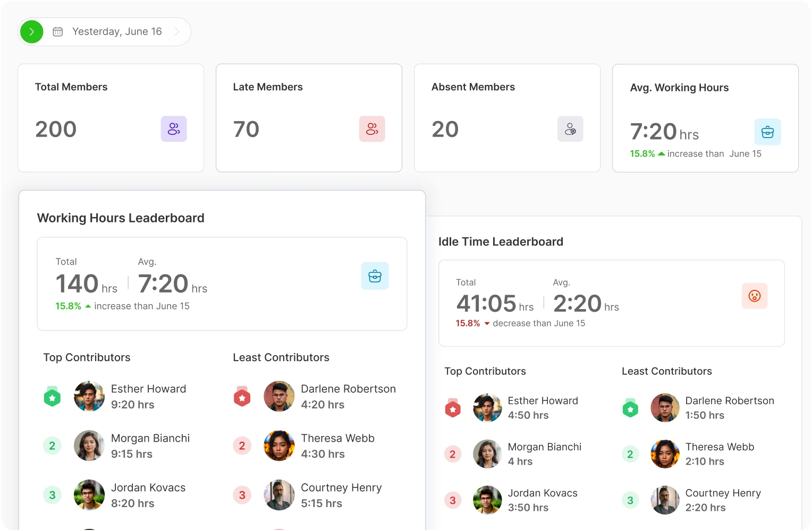Select 'Esther Howard' with 4:50 hrs idle
Viewport: 812px width, 531px height.
tap(543, 400)
